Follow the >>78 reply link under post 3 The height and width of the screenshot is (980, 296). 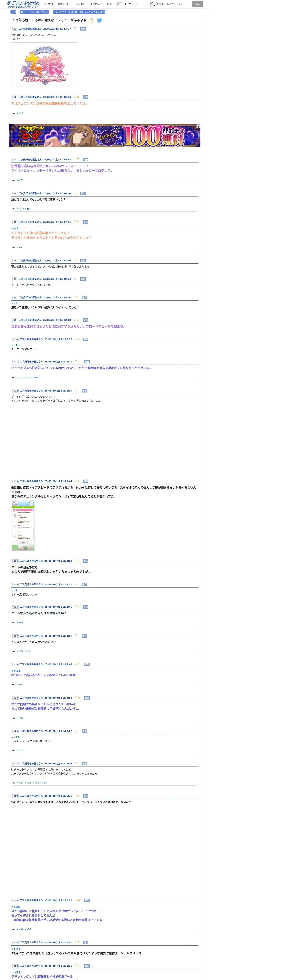tap(20, 180)
